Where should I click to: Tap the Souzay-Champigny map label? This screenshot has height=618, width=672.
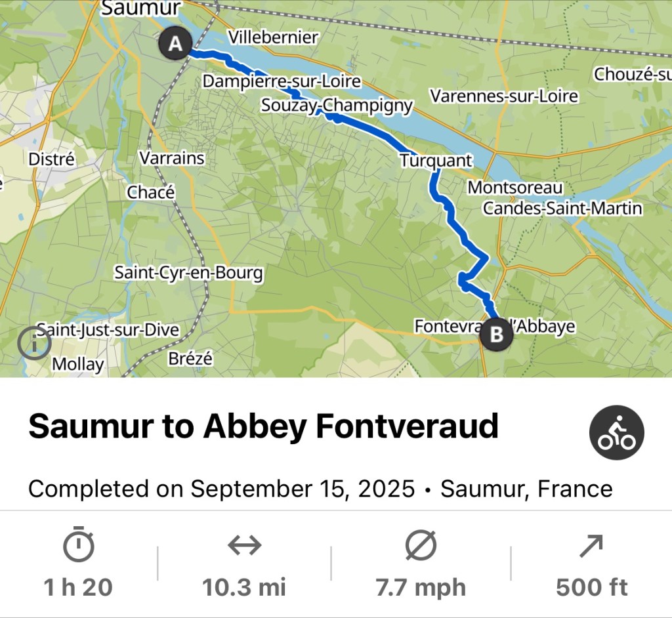[x=337, y=105]
